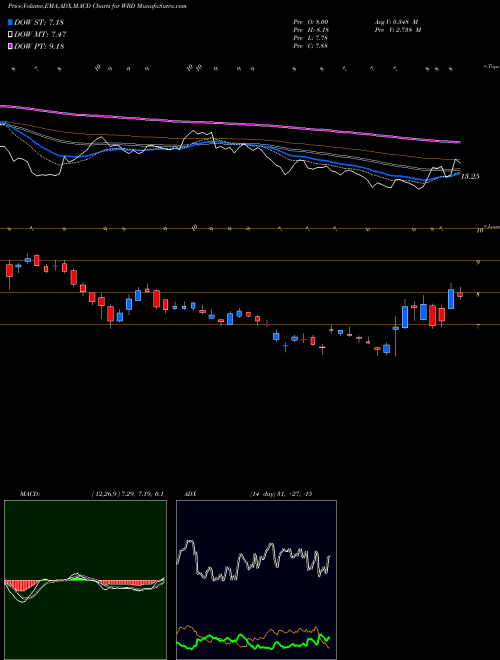Screen dimensions: 500x660
Task: Click the 13.25 label beside EMA lines
Action: pyautogui.click(x=470, y=176)
